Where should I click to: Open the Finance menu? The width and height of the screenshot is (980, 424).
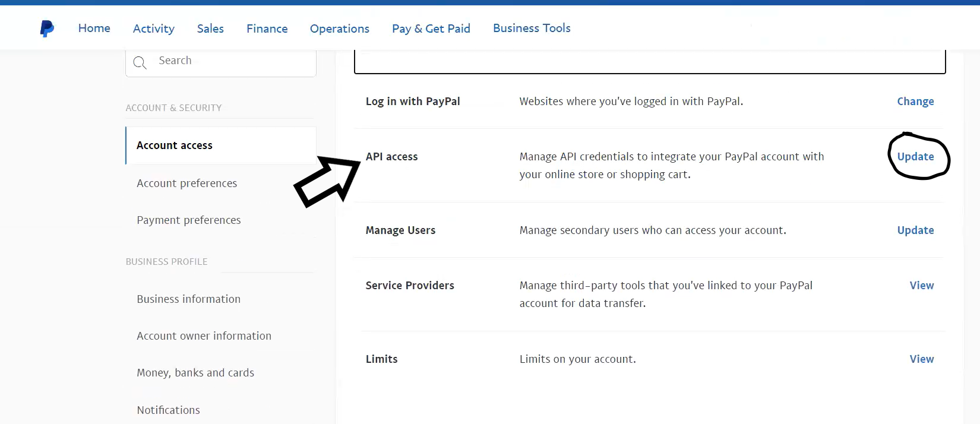(x=267, y=29)
